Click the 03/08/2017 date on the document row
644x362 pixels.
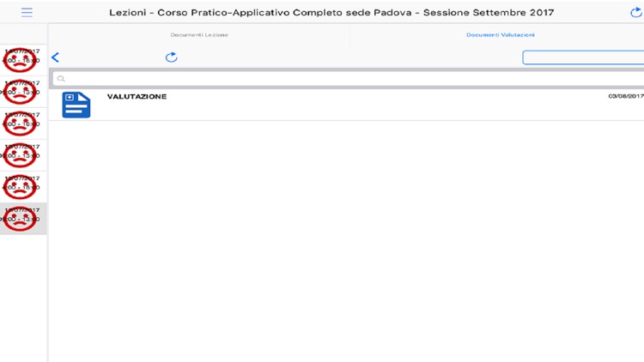[624, 96]
